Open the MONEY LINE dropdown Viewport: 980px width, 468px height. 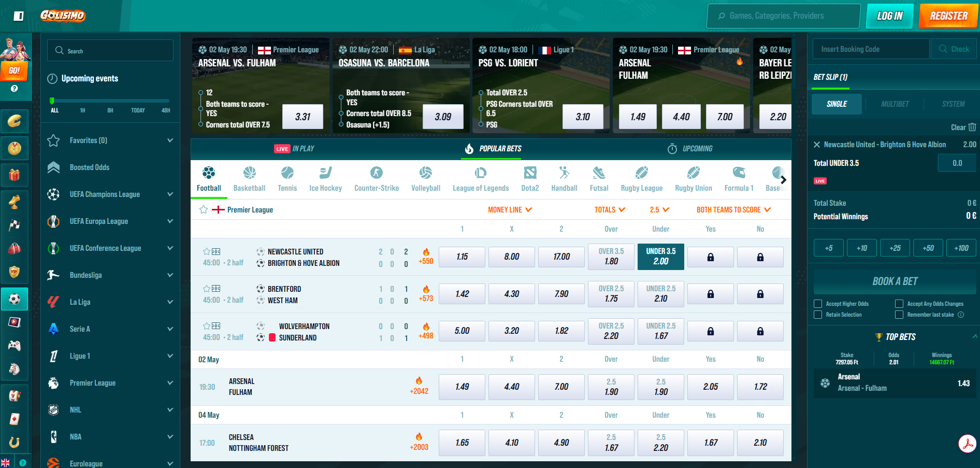click(x=510, y=210)
